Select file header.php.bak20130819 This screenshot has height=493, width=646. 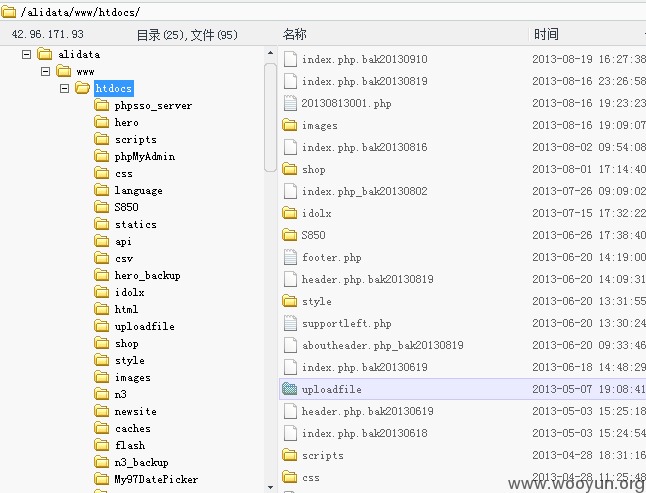(x=367, y=279)
